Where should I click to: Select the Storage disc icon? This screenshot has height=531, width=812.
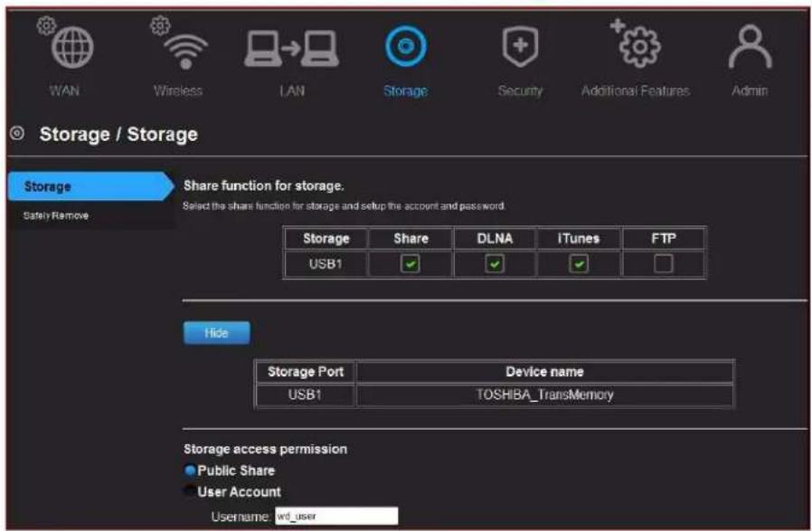coord(405,47)
